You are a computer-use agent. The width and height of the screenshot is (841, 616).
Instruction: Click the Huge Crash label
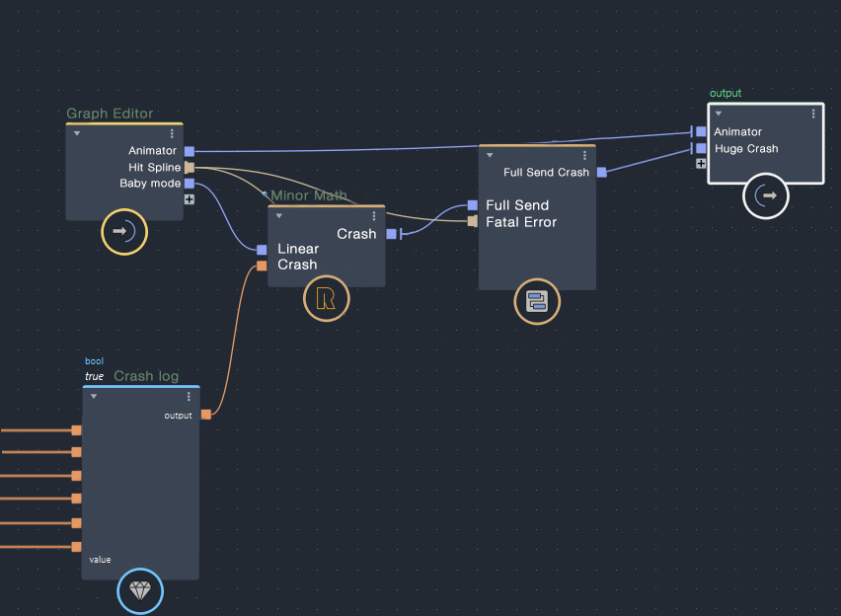(x=746, y=149)
